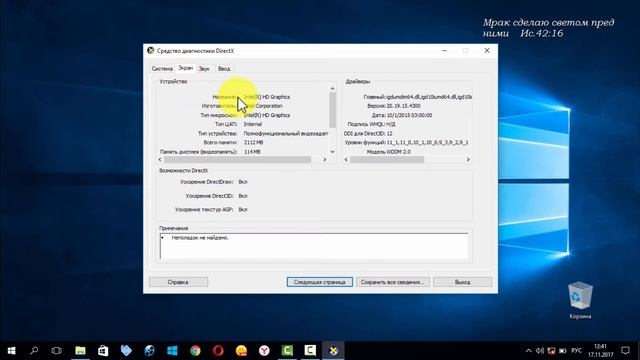Launch Opera browser from the taskbar
The width and height of the screenshot is (640, 360).
coord(218,350)
